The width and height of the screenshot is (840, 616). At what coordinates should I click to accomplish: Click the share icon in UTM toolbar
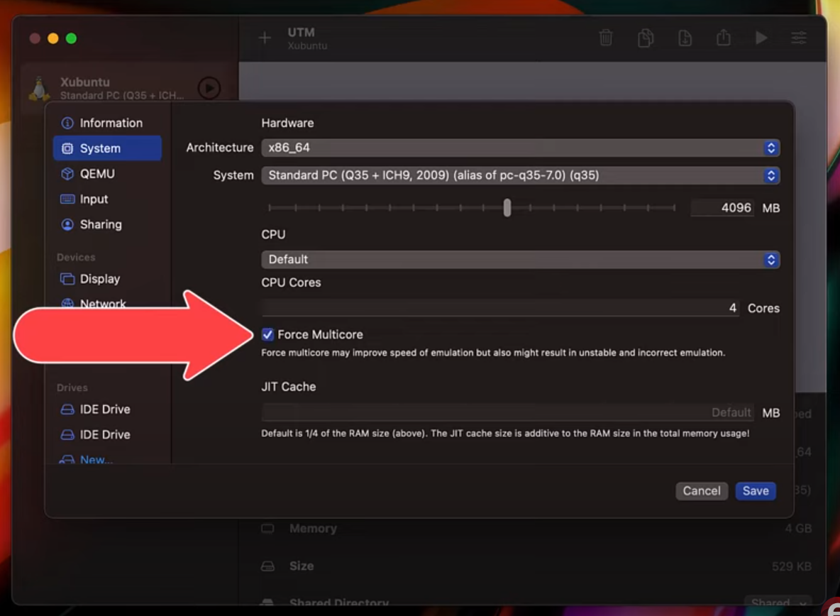(x=723, y=38)
